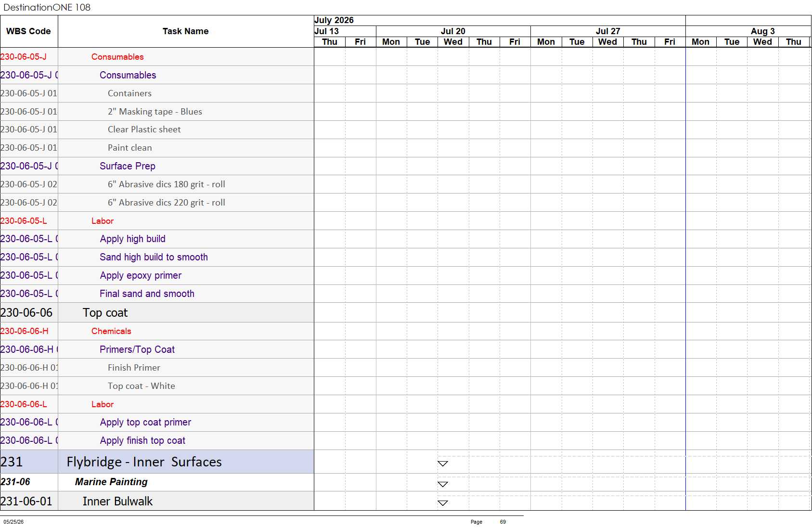Viewport: 812px width, 528px height.
Task: Click the DestinationONE 108 project title
Action: click(47, 7)
